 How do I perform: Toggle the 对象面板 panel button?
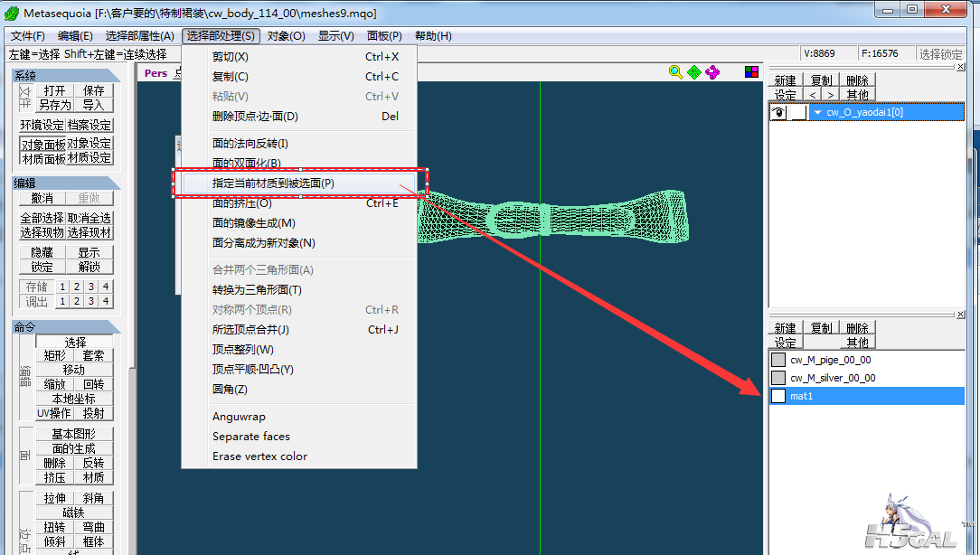[x=42, y=144]
